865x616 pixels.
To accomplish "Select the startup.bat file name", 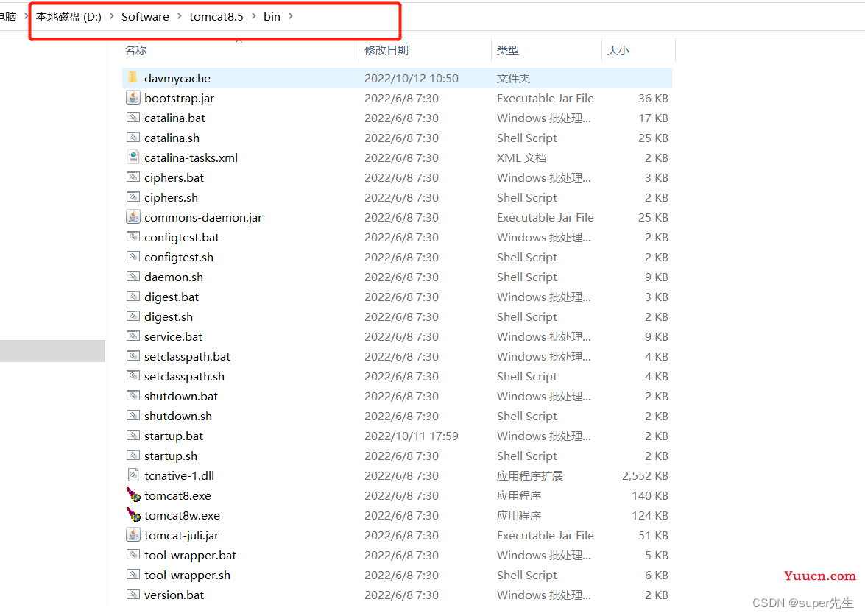I will [x=174, y=436].
